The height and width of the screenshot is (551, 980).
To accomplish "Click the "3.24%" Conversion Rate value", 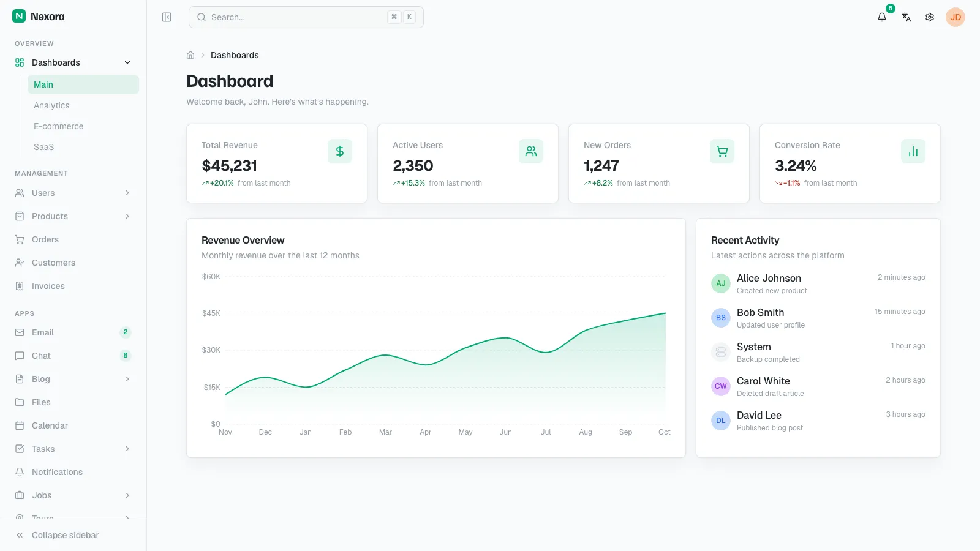I will [x=796, y=166].
